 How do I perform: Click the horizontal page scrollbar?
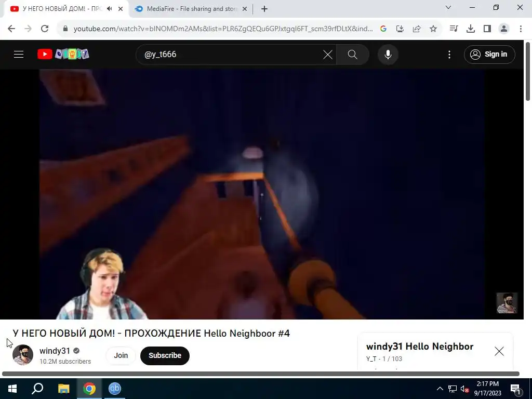pos(261,374)
